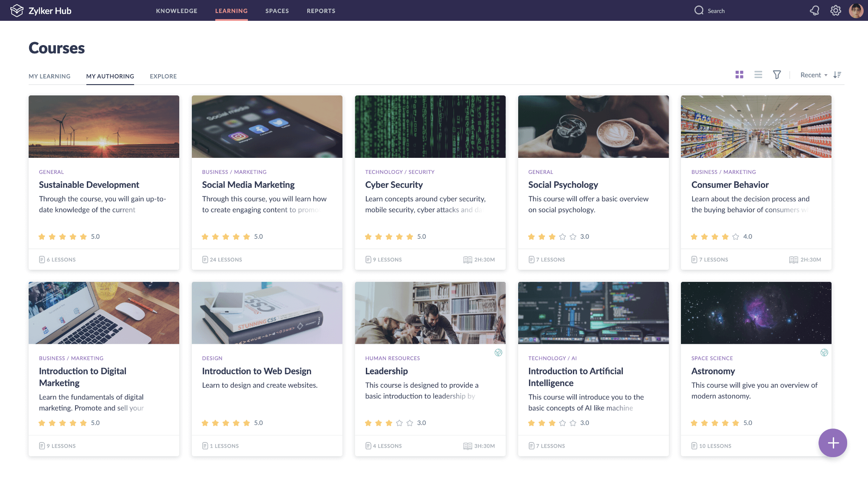Switch to grid view layout

pyautogui.click(x=740, y=75)
